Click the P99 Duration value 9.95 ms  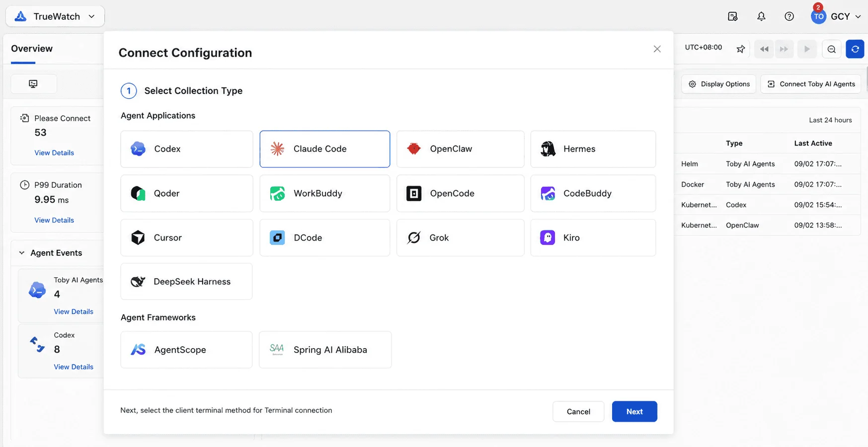click(52, 200)
